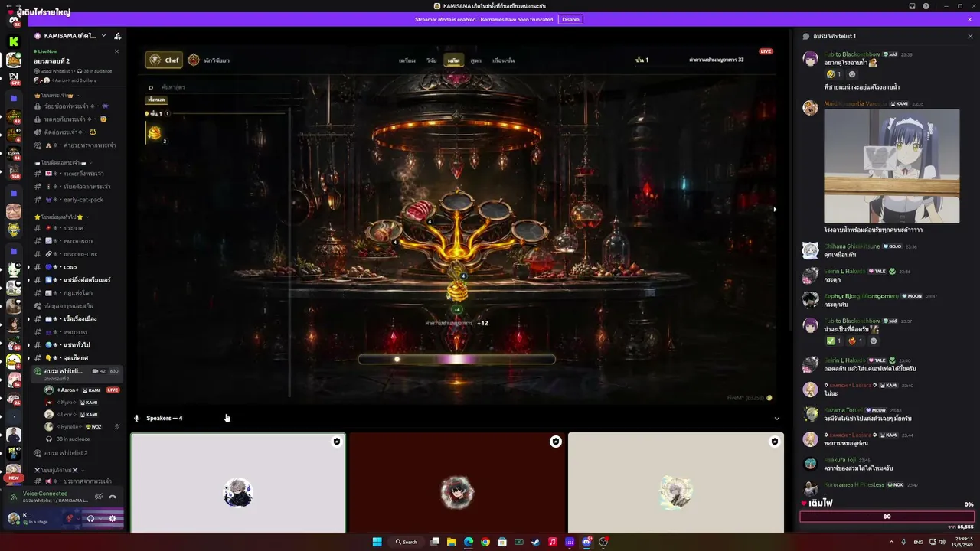This screenshot has height=551, width=980.
Task: Click the Speakers — 4 header
Action: (164, 419)
